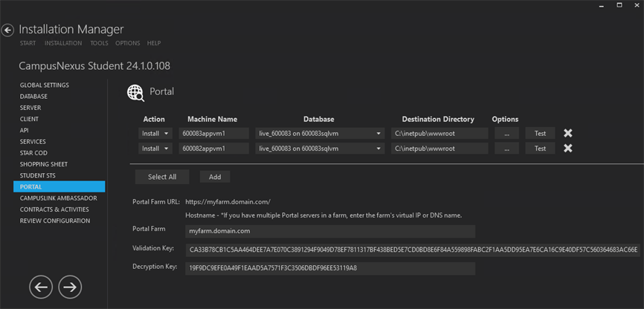Viewport: 644px width, 309px height.
Task: Expand Action dropdown for first portal row
Action: click(155, 134)
